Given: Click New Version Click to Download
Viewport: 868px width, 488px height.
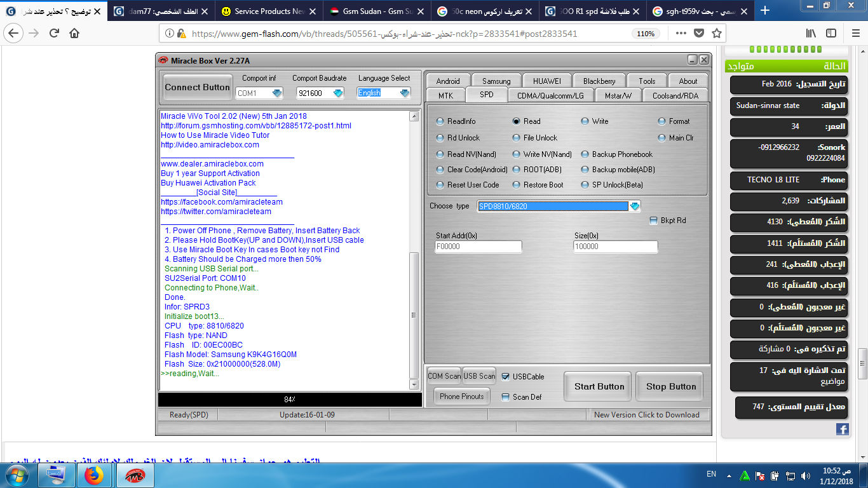Looking at the screenshot, I should point(647,415).
